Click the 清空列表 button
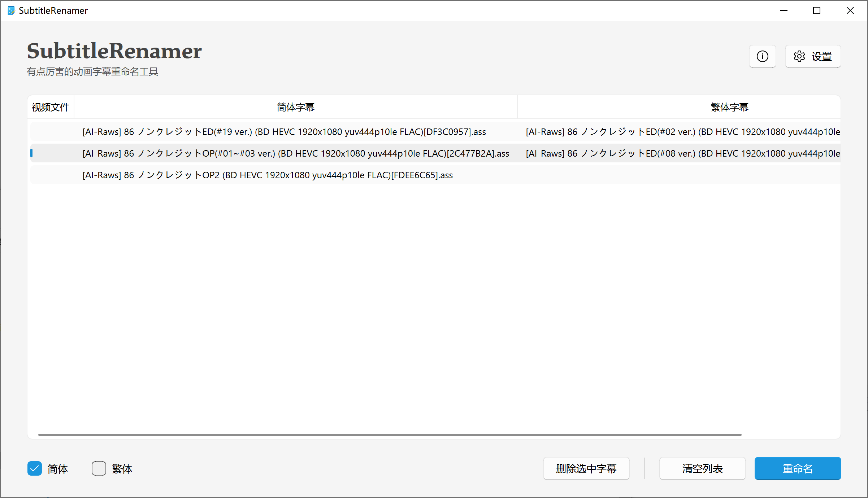Viewport: 868px width, 498px height. click(x=702, y=468)
